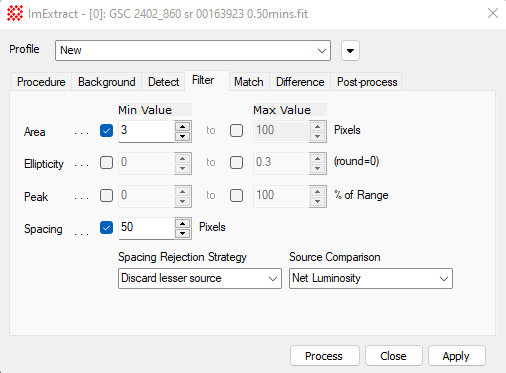Open the Profile dropdown showing New
This screenshot has width=506, height=373.
193,51
